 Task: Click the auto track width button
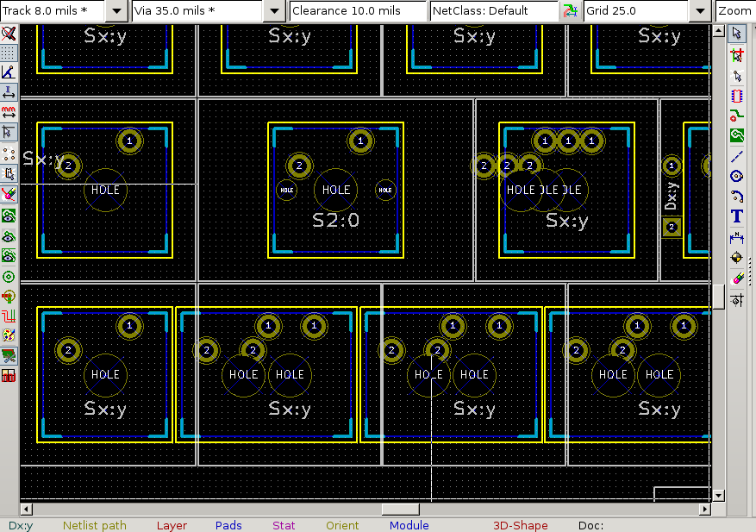(570, 11)
